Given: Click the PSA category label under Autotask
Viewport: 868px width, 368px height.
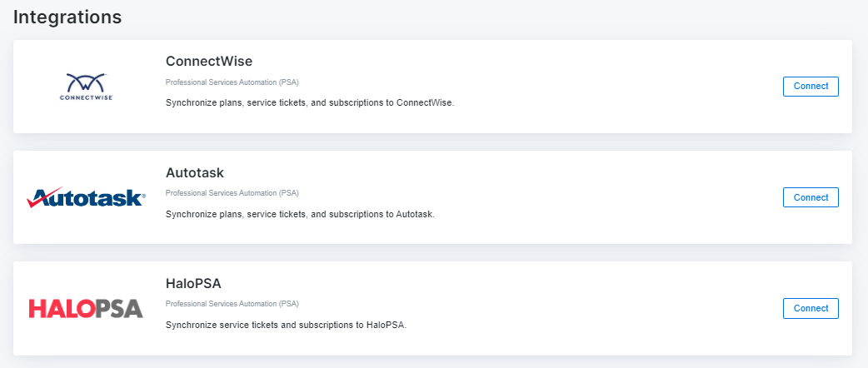Looking at the screenshot, I should 232,193.
